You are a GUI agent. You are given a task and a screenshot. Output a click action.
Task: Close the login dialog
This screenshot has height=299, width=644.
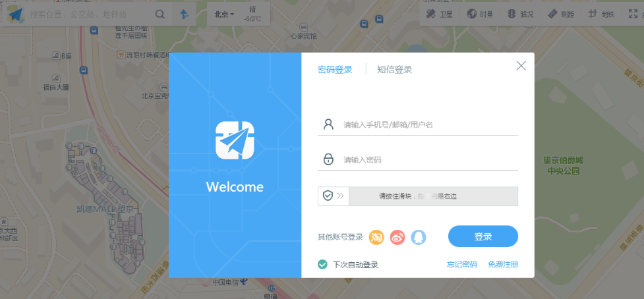pyautogui.click(x=521, y=66)
